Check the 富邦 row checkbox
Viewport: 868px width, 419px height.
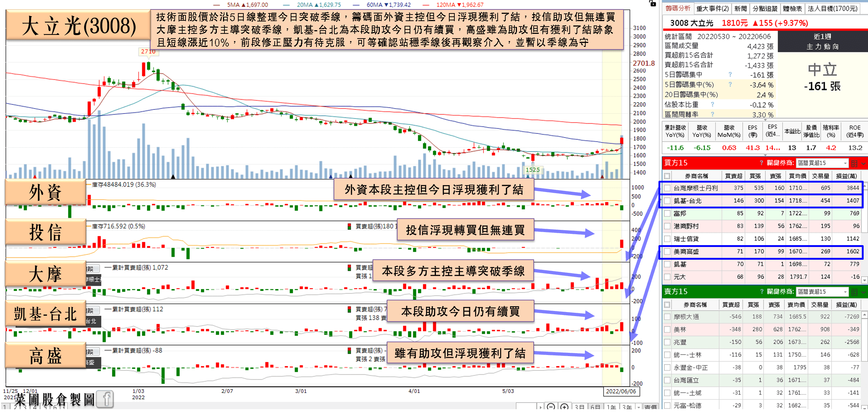667,214
